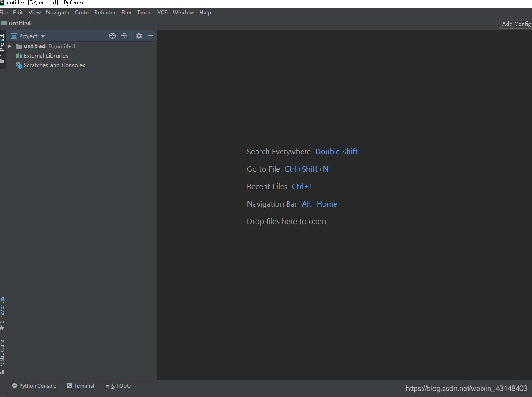Click the locate/scroll from source icon
Image resolution: width=532 pixels, height=397 pixels.
112,36
